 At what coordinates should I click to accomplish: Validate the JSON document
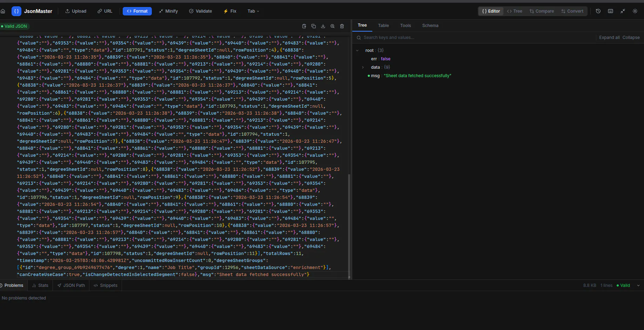pyautogui.click(x=201, y=11)
